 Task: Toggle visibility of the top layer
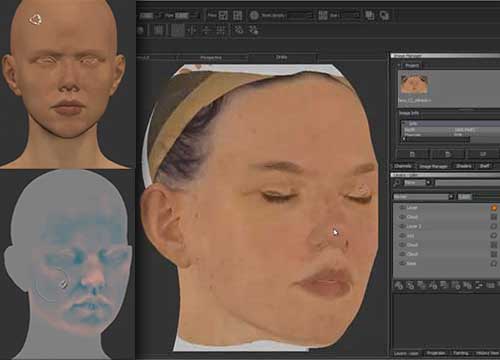402,208
